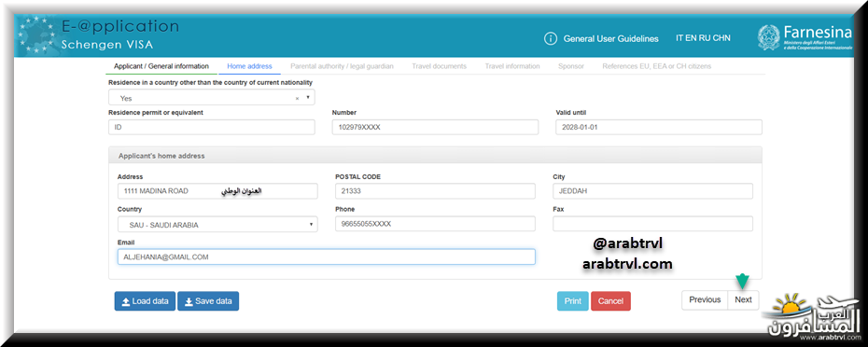Click the Address field with 1111 MADINA ROAD
The image size is (868, 347).
pos(217,191)
